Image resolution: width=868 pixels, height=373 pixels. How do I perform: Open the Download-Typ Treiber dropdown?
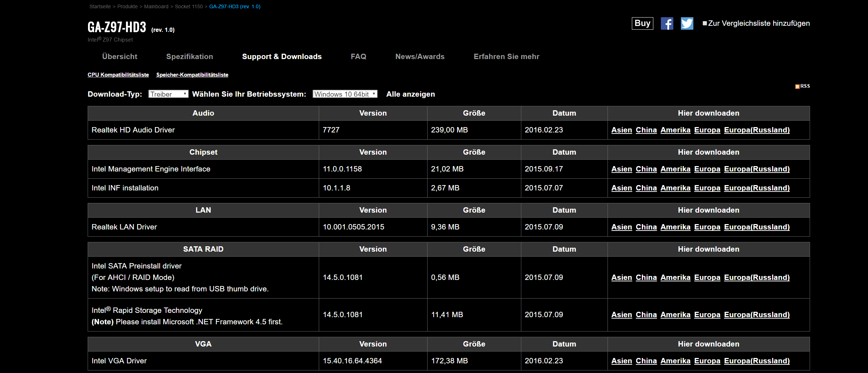pyautogui.click(x=168, y=94)
